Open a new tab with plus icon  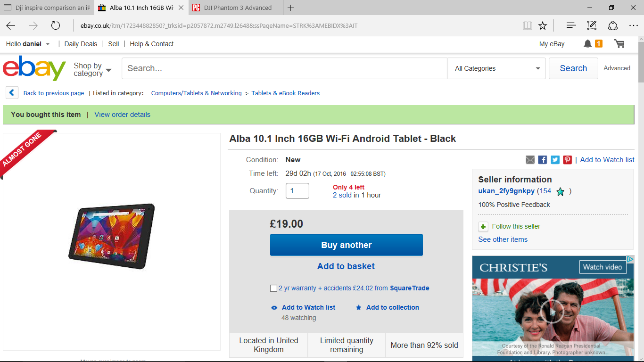[x=290, y=8]
